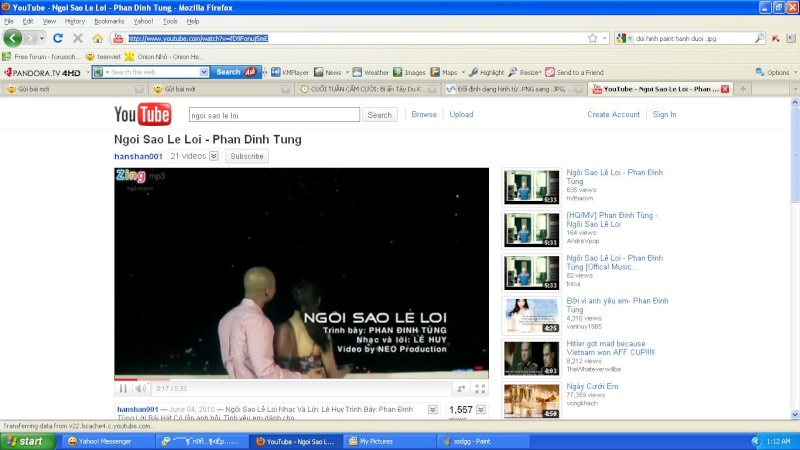Mute the video volume
The image size is (800, 450).
(140, 389)
